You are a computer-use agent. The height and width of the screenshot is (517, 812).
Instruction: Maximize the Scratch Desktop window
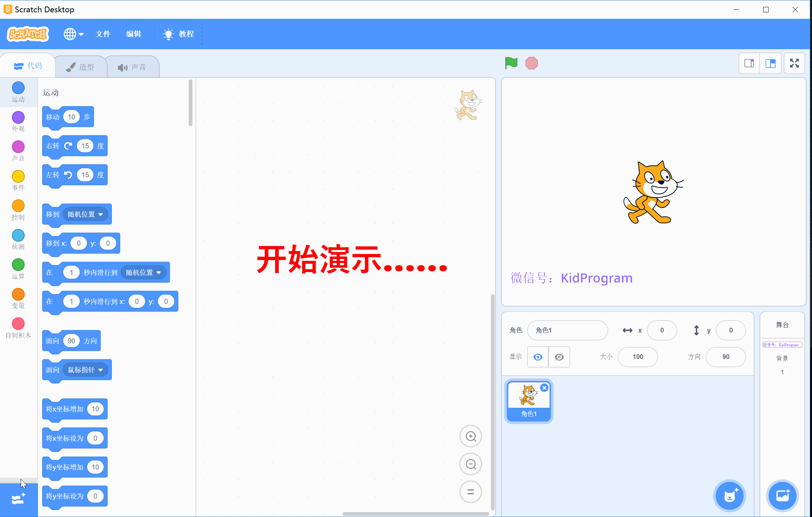click(766, 10)
